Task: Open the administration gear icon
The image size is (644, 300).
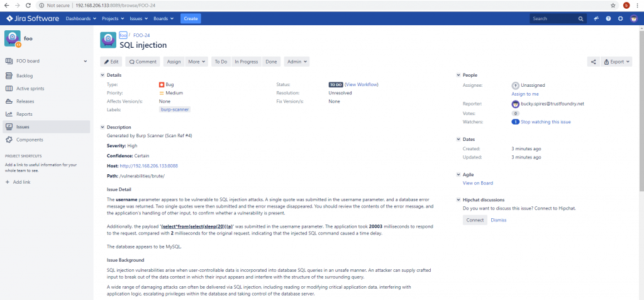Action: click(x=620, y=18)
